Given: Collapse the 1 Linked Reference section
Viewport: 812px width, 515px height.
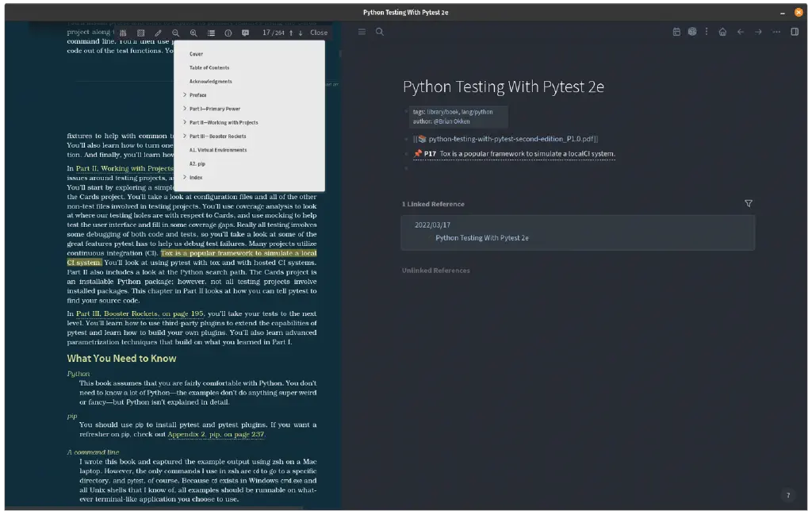Looking at the screenshot, I should pyautogui.click(x=433, y=204).
